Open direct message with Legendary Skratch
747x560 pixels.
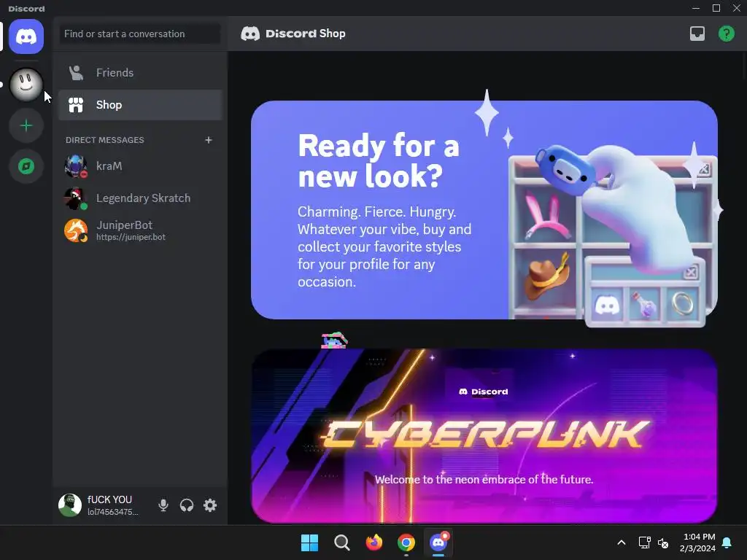pos(140,198)
